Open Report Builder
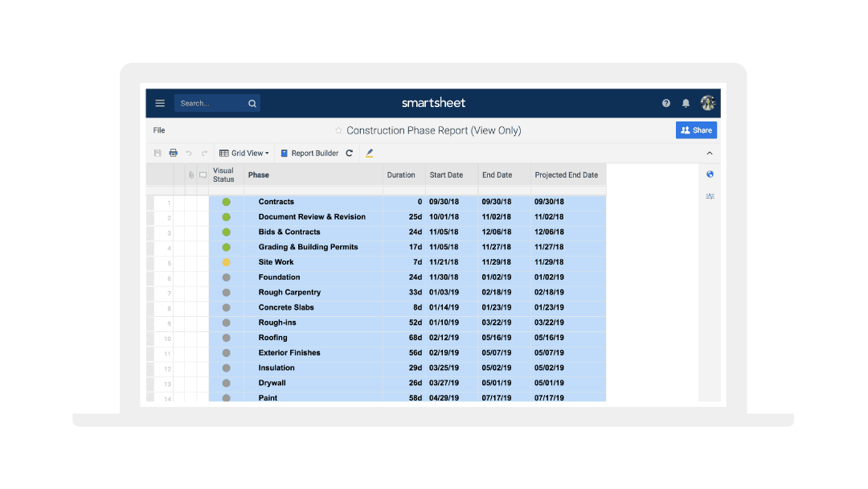This screenshot has width=868, height=489. click(313, 153)
